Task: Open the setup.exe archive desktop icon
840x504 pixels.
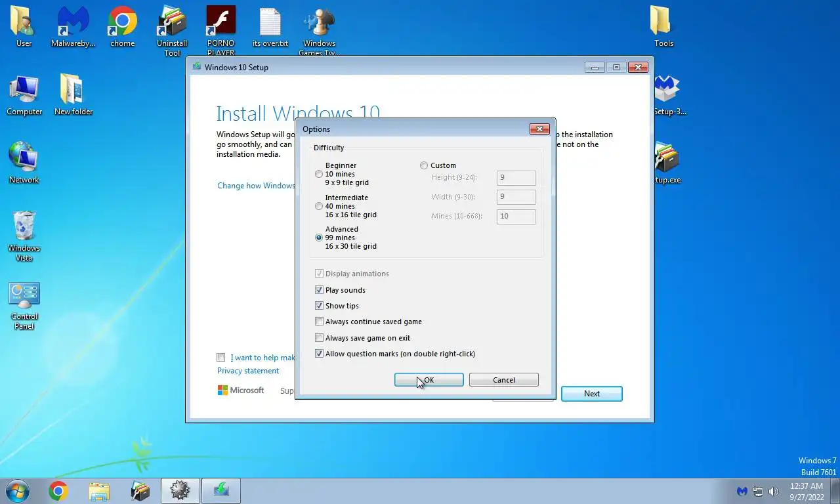Action: coord(667,163)
